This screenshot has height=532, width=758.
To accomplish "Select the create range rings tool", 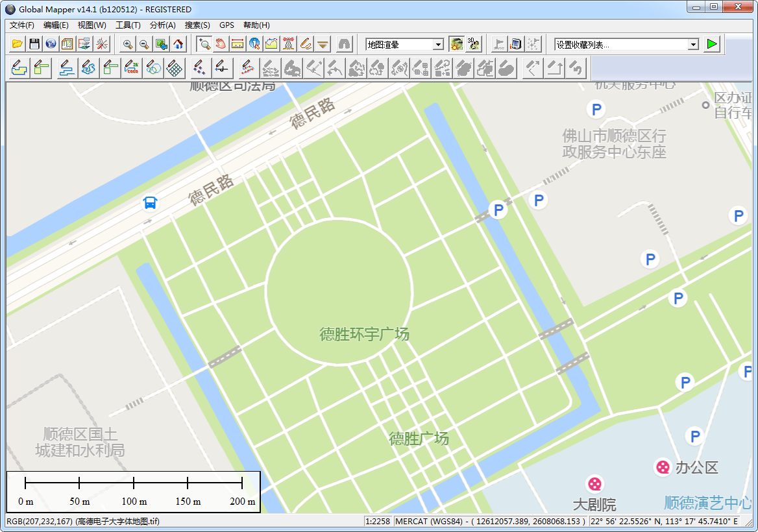I will tap(153, 67).
